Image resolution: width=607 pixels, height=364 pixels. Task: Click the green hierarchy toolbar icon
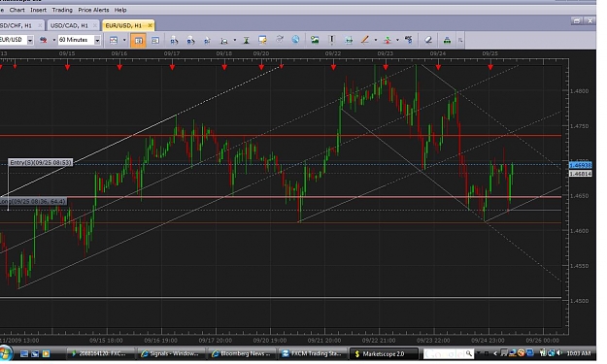(x=447, y=40)
